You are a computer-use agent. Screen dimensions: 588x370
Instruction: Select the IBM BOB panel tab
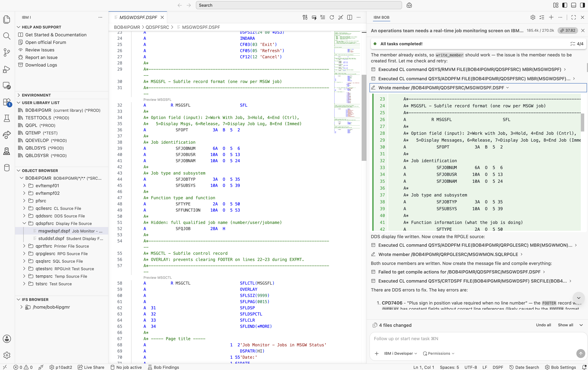(381, 17)
